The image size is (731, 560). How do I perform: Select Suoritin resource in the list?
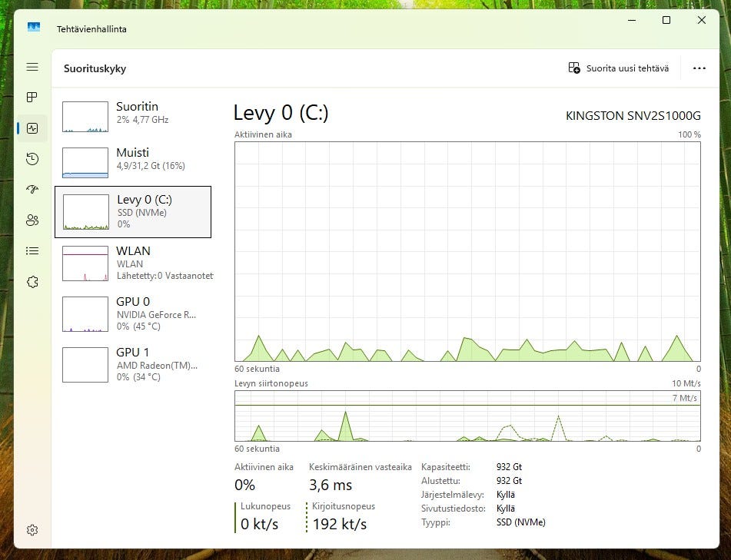coord(133,117)
